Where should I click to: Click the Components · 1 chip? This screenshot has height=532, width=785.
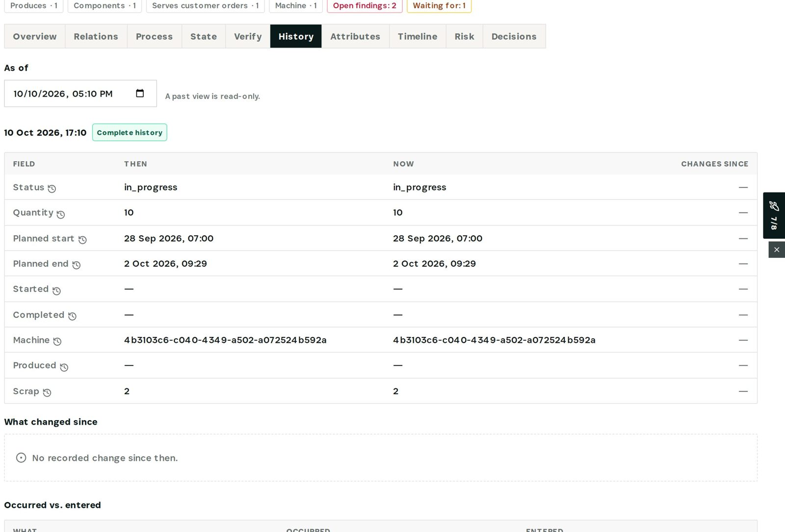click(105, 6)
